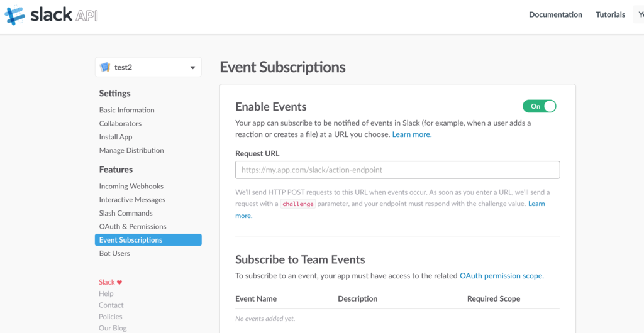Select Install App in sidebar

(x=116, y=137)
